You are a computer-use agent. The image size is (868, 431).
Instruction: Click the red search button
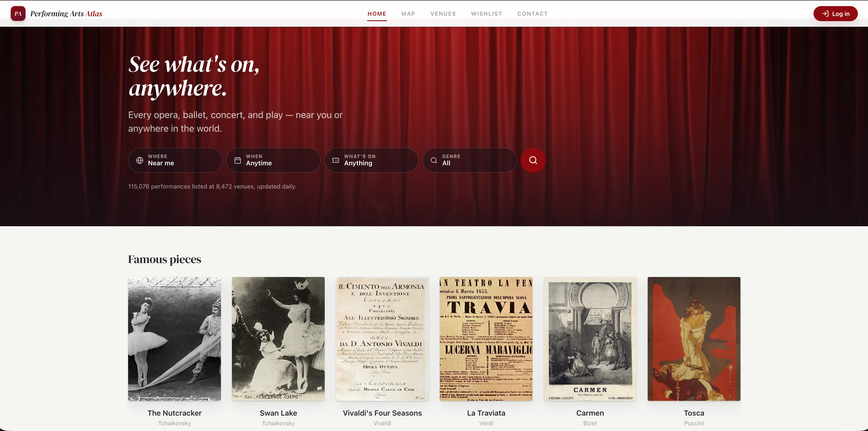coord(533,160)
